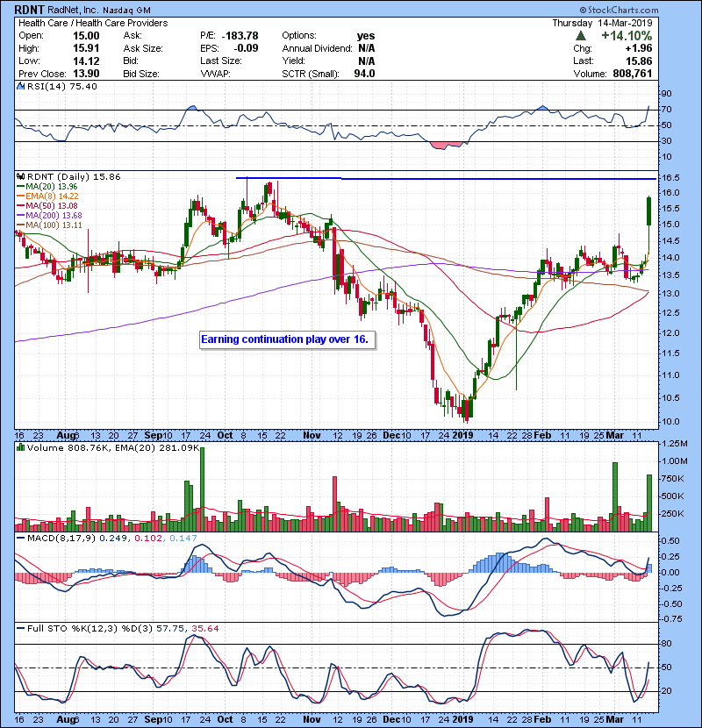
Task: Click the RDNT (Daily) candlestick legend icon
Action: point(20,177)
